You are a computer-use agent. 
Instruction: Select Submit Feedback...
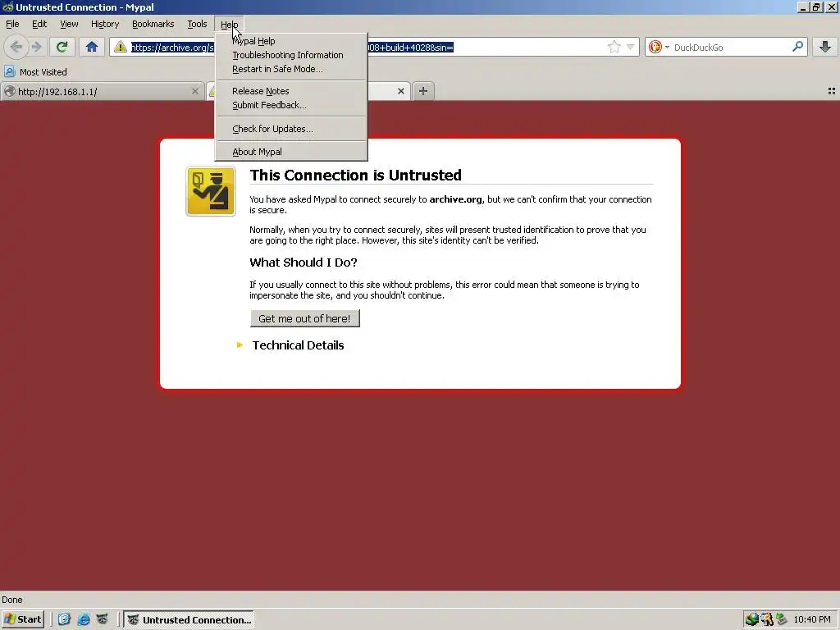click(x=291, y=105)
